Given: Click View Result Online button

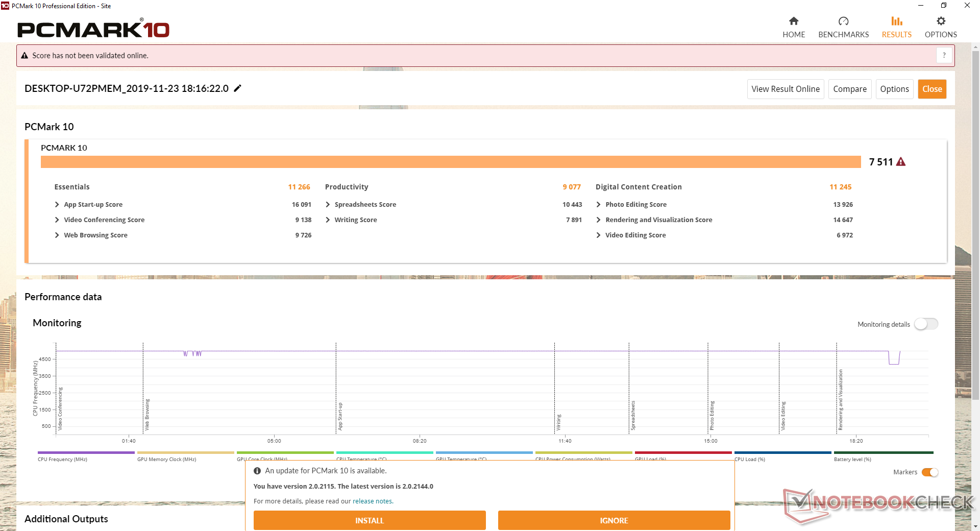Looking at the screenshot, I should click(x=786, y=89).
